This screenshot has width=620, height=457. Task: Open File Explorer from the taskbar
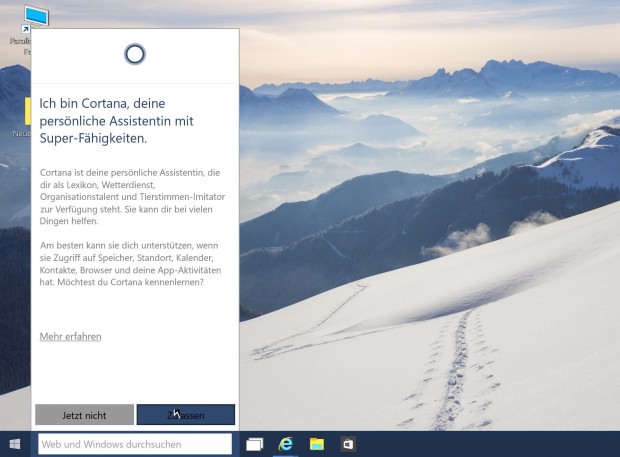point(317,444)
